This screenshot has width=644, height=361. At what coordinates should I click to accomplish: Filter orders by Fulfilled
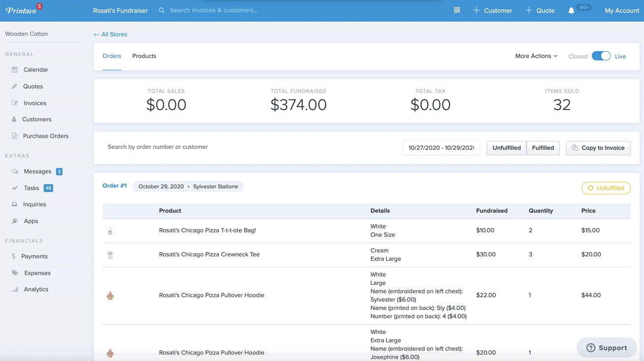[543, 148]
